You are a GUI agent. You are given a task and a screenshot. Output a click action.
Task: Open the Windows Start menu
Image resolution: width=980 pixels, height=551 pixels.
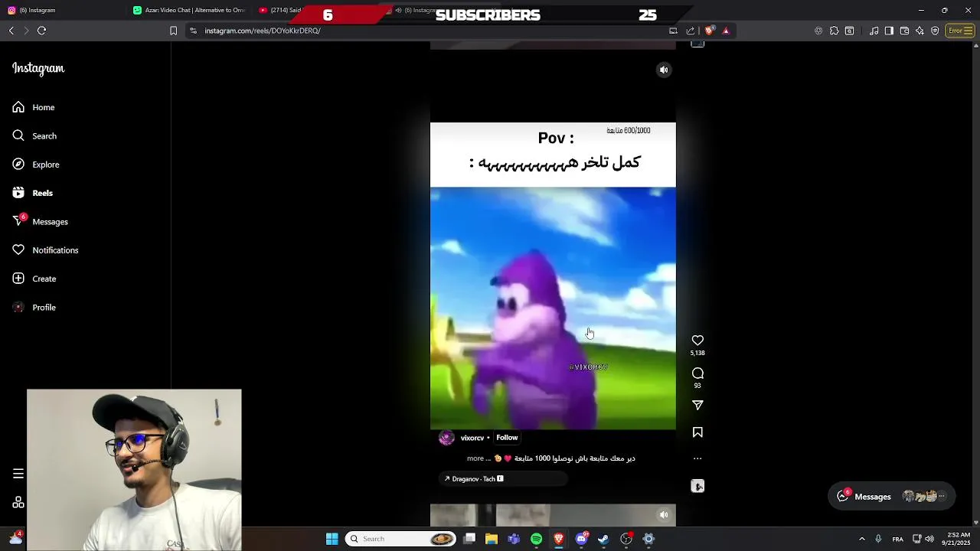coord(332,539)
